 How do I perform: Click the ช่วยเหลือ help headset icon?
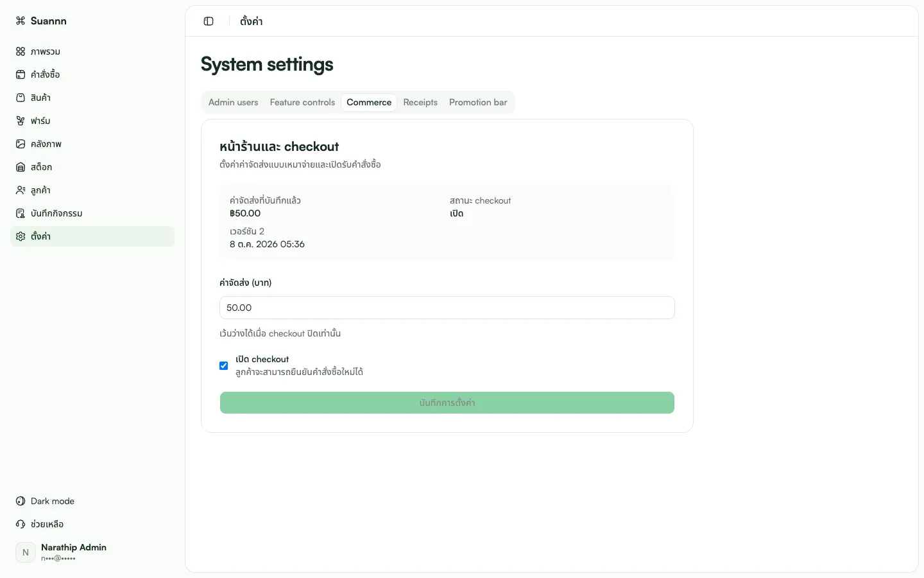(x=21, y=524)
